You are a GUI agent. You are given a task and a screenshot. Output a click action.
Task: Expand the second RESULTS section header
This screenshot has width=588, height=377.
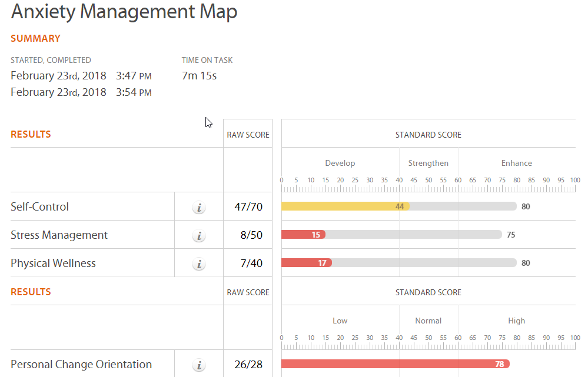pyautogui.click(x=31, y=292)
